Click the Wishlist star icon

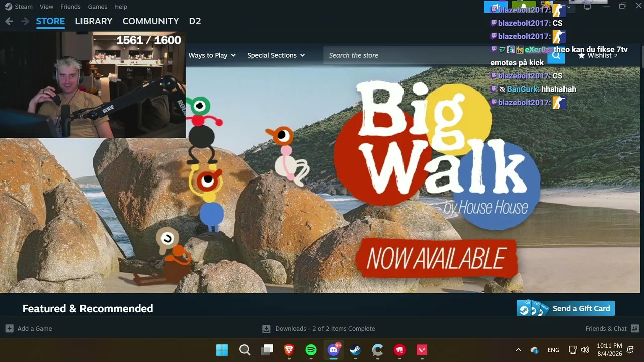(582, 55)
